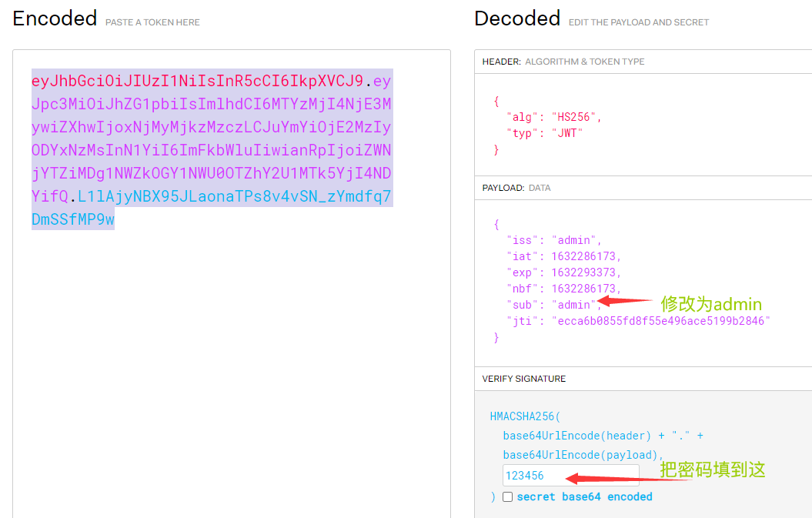Click the "iat" value 1632286173
This screenshot has height=518, width=812.
583,256
